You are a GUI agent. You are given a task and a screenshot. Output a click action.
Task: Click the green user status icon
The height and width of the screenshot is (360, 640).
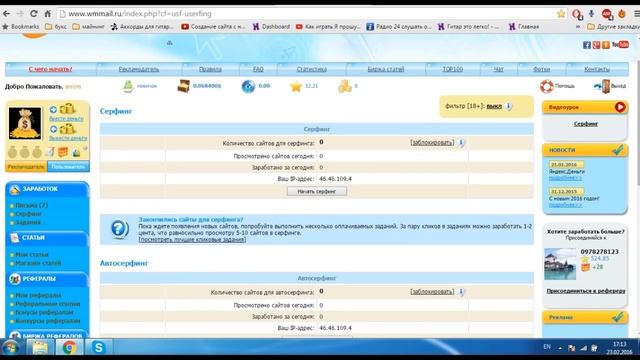tap(128, 86)
